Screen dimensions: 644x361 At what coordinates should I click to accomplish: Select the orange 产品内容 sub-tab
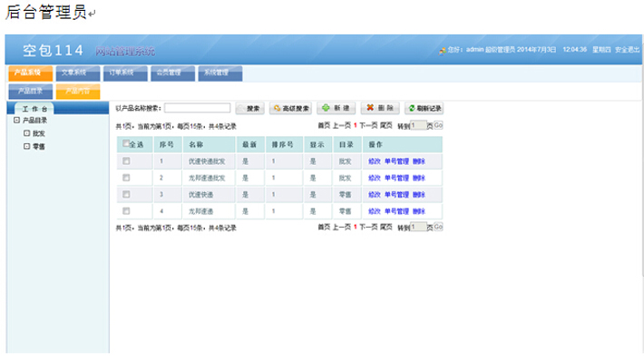pyautogui.click(x=78, y=92)
